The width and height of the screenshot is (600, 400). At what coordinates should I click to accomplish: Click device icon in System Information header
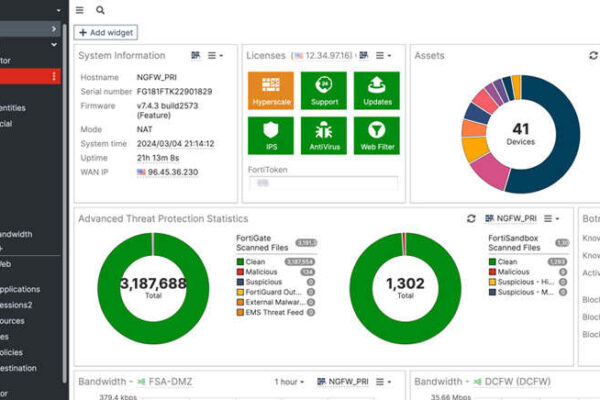coord(196,56)
